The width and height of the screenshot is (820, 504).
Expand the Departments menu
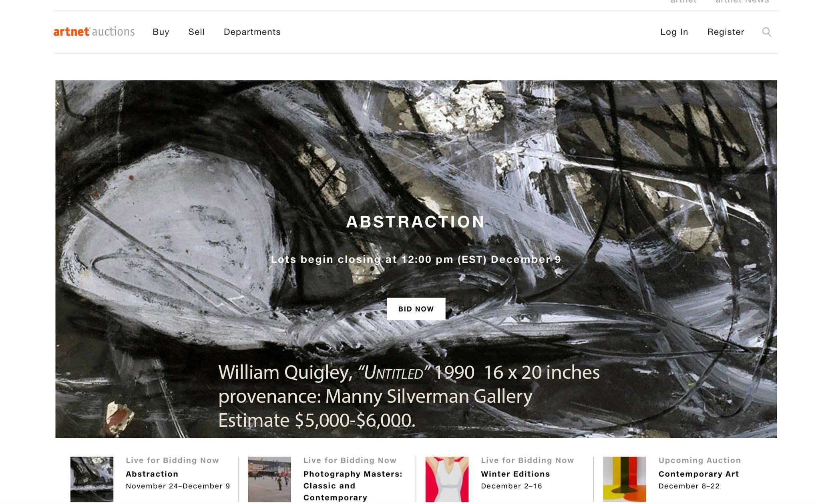coord(252,32)
